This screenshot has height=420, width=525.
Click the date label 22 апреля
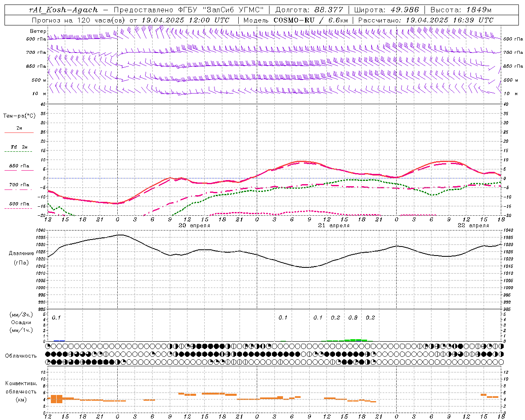473,226
